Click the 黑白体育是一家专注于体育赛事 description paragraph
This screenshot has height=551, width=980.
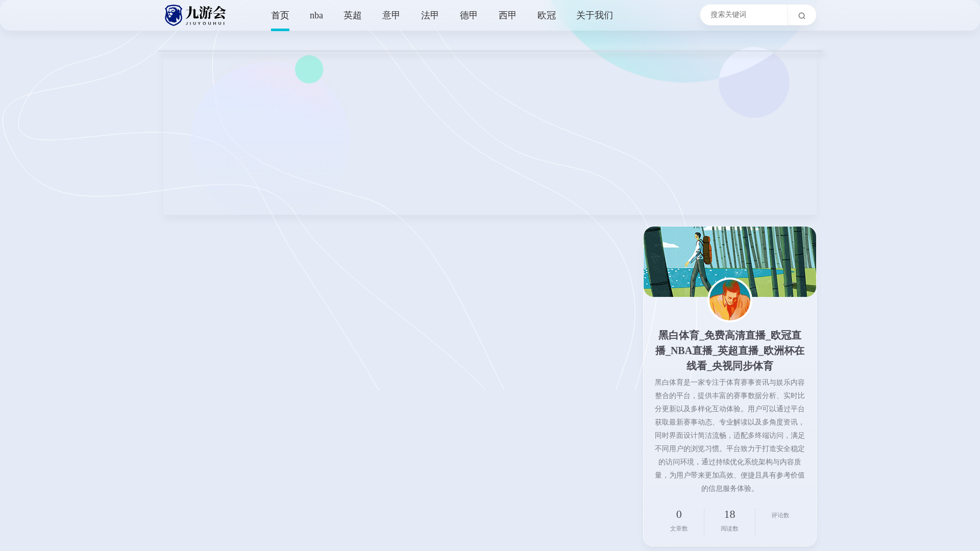(x=730, y=435)
